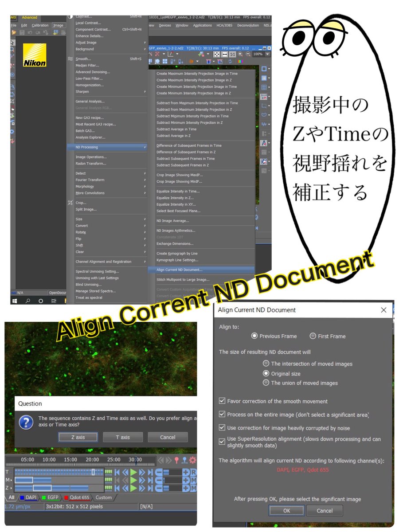Expand Sharpen submenu
Screen dimensions: 399x532
click(x=106, y=92)
